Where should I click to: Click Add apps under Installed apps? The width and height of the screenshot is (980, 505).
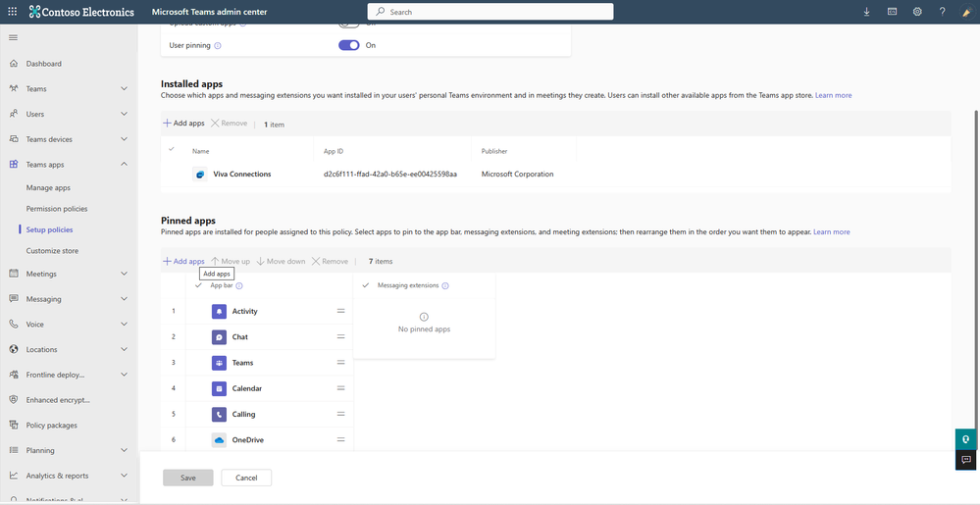[x=183, y=124]
